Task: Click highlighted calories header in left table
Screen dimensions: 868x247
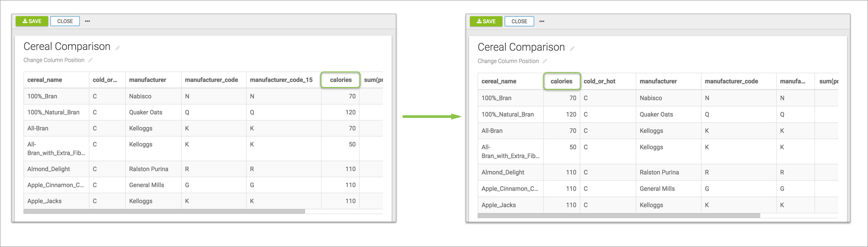Action: point(341,80)
